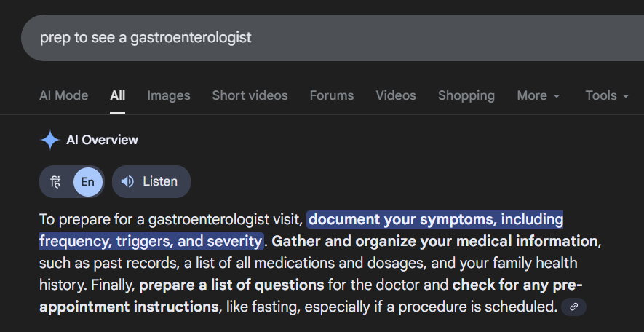Open the Forums tab
Screen dimensions: 644x332
332,95
